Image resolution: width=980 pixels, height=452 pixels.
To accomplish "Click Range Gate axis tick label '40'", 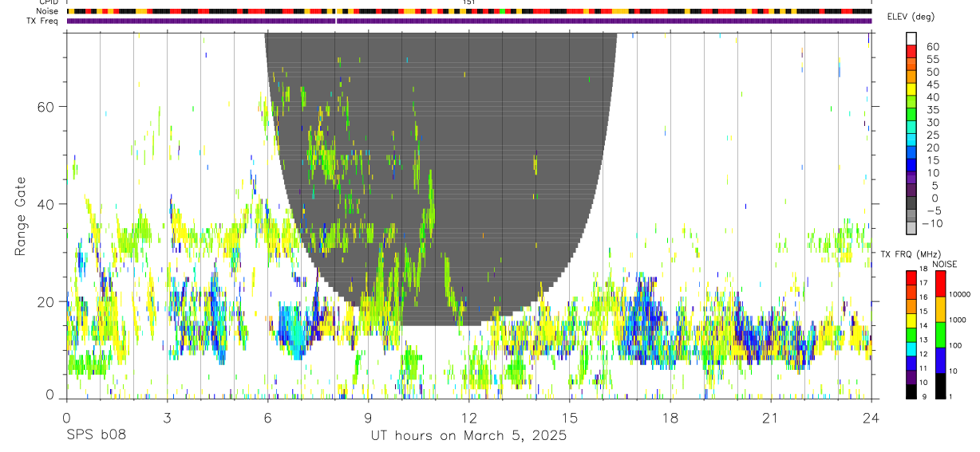I will pos(46,204).
